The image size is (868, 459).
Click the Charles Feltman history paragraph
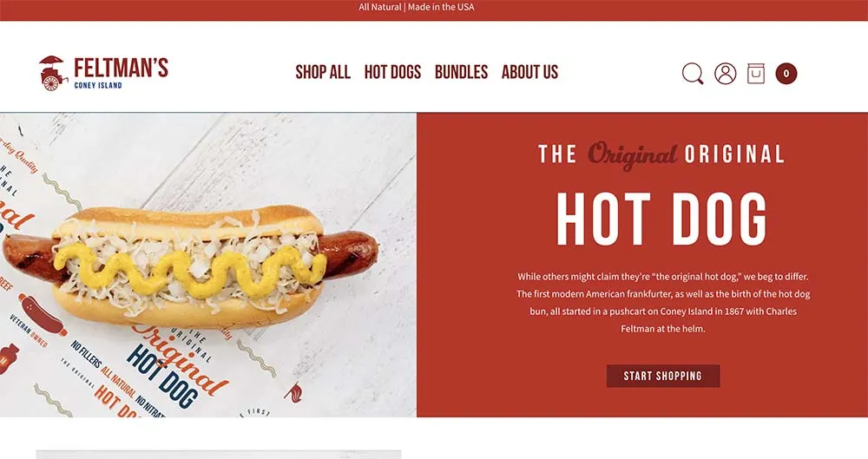tap(663, 302)
